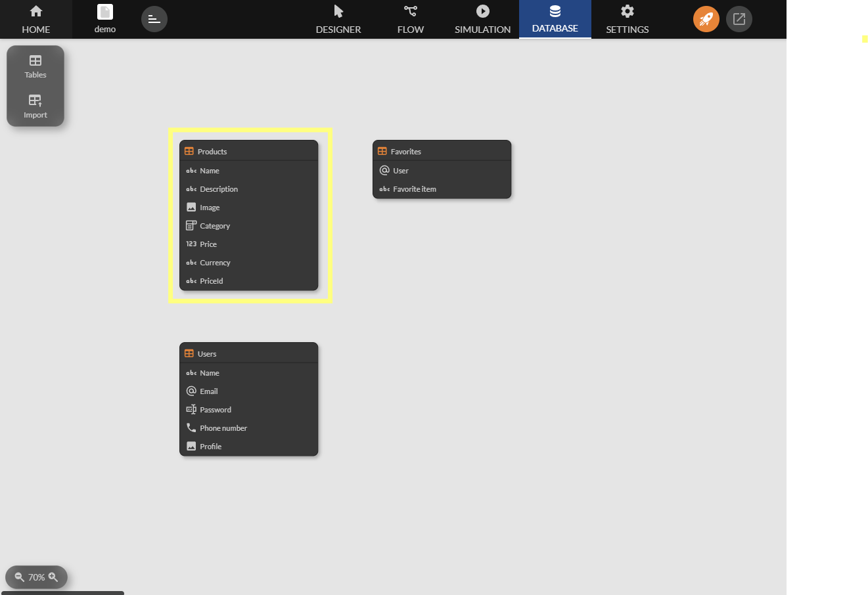This screenshot has height=595, width=868.
Task: Switch to the FLOW tab
Action: pos(411,19)
